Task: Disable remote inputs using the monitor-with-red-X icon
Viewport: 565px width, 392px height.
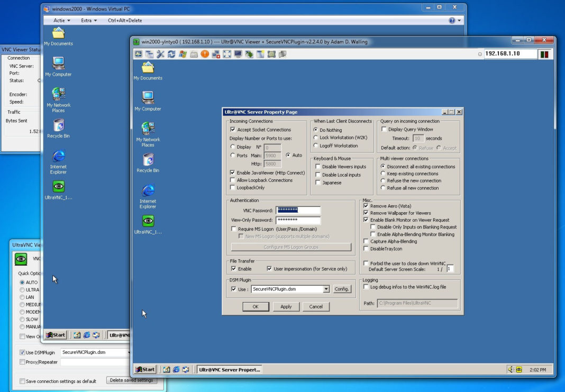Action: pos(215,53)
